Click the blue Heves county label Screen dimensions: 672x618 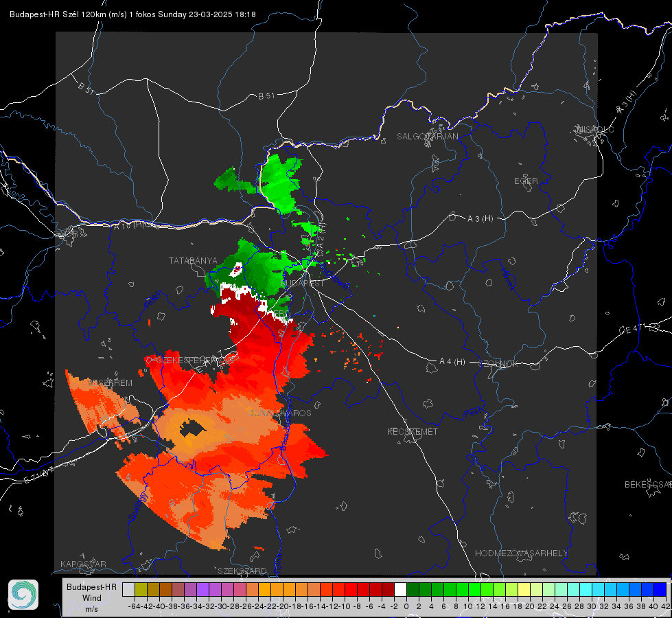[x=508, y=279]
